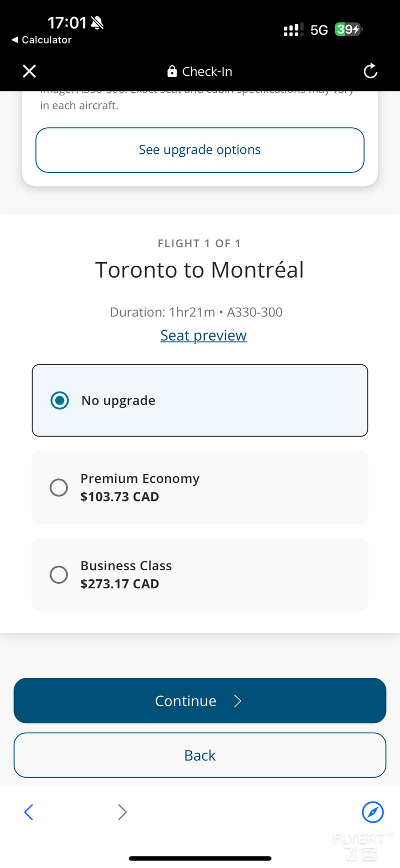Select the No upgrade radio button

pos(59,400)
